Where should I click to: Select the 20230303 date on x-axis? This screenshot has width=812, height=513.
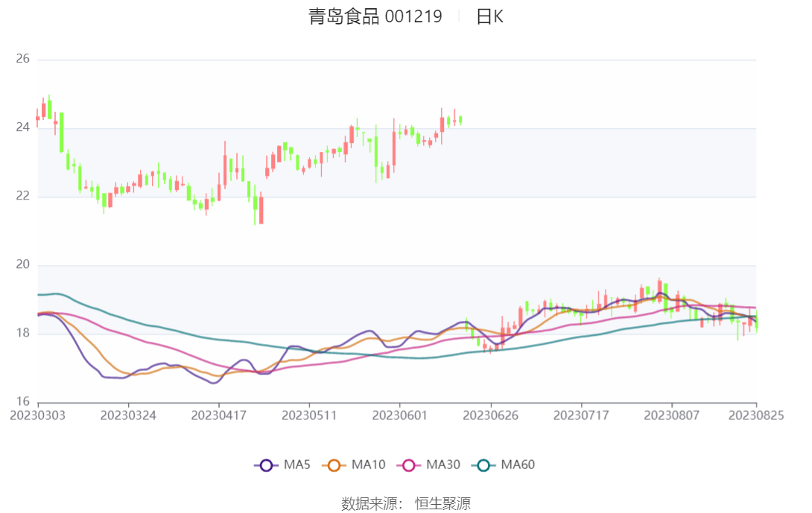click(37, 415)
